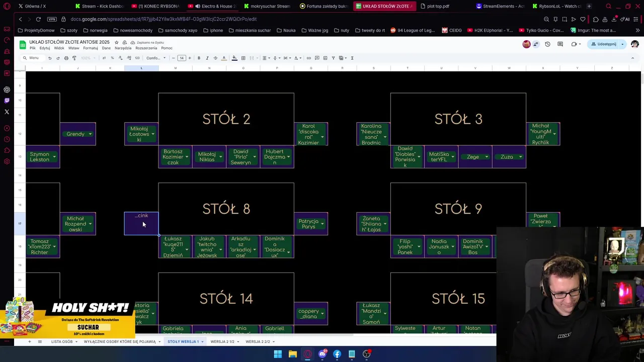Open the Edytuj menu
The height and width of the screenshot is (362, 644).
tap(45, 48)
